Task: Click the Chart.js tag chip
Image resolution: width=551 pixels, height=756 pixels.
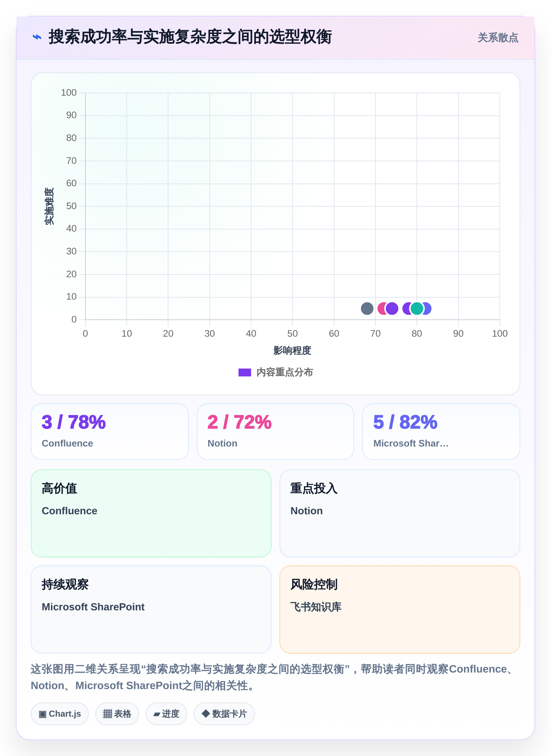Action: point(60,714)
